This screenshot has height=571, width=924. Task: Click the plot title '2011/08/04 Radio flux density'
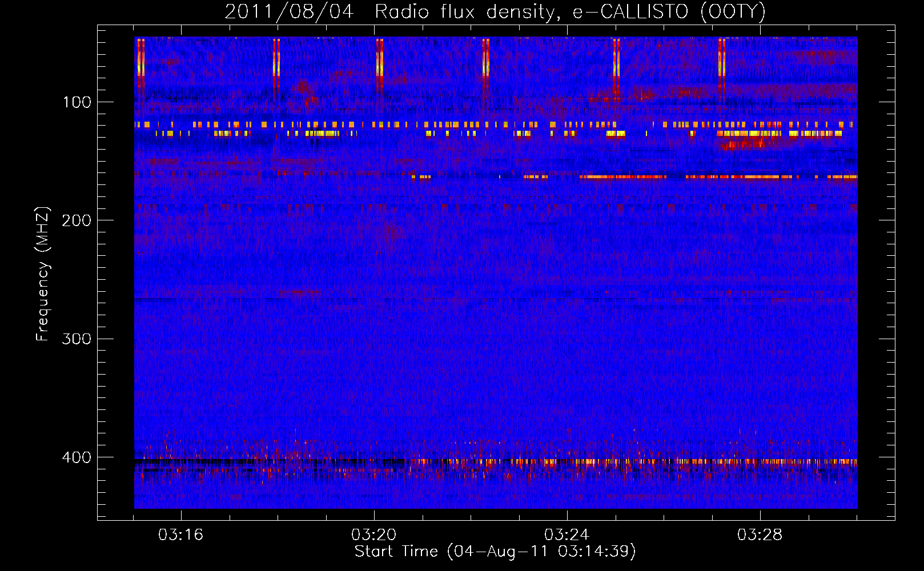click(495, 11)
